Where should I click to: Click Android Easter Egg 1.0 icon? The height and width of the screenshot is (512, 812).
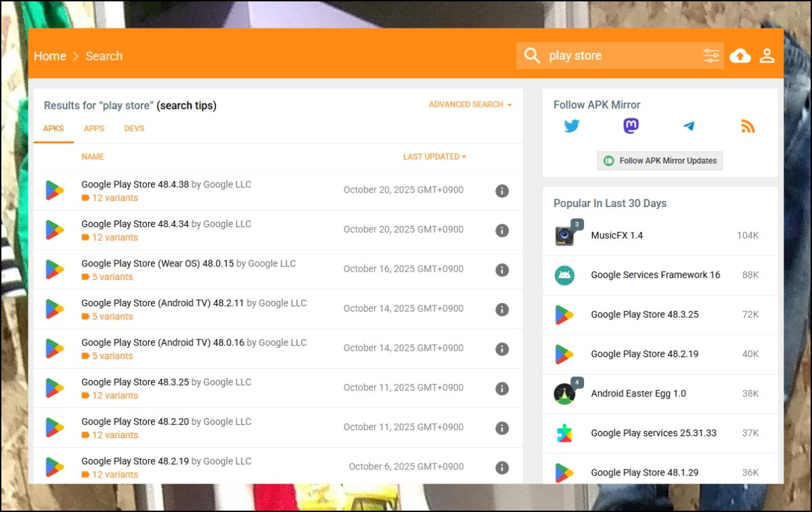(x=564, y=394)
